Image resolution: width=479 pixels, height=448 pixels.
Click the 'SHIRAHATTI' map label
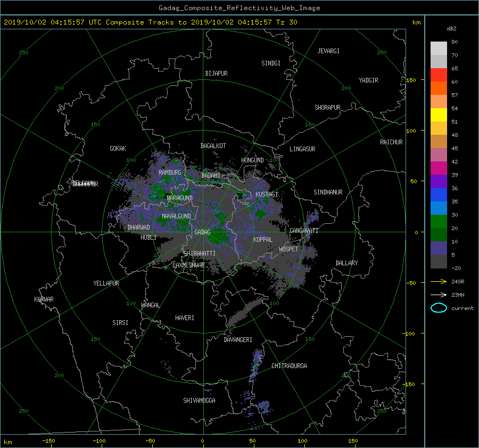200,254
